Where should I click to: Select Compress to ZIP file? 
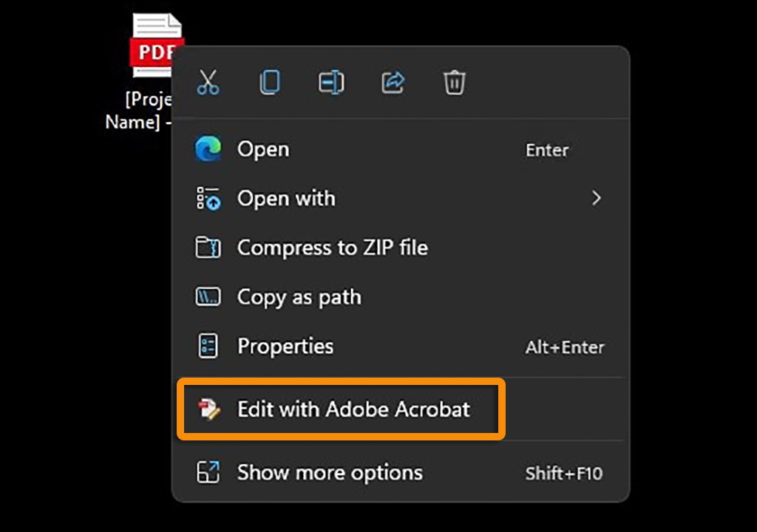click(x=332, y=248)
